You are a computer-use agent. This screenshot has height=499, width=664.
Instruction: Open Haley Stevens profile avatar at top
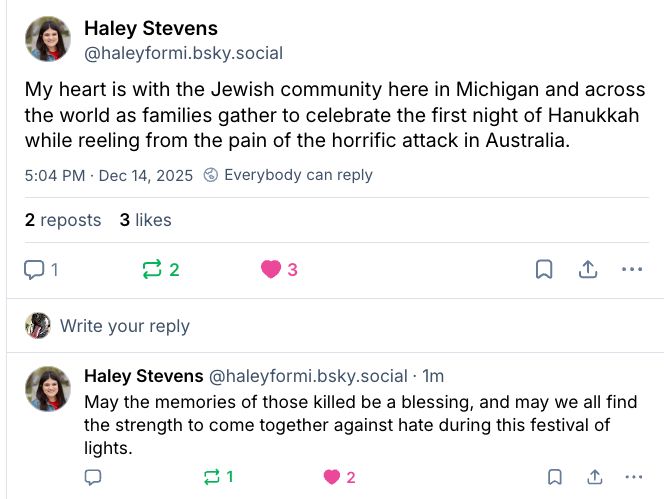pos(47,39)
